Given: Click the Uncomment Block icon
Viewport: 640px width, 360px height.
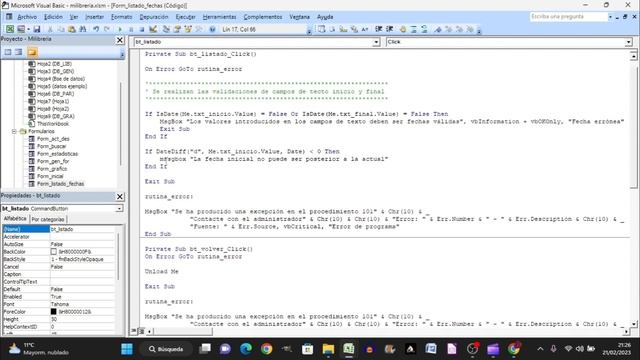Looking at the screenshot, I should pos(424,29).
